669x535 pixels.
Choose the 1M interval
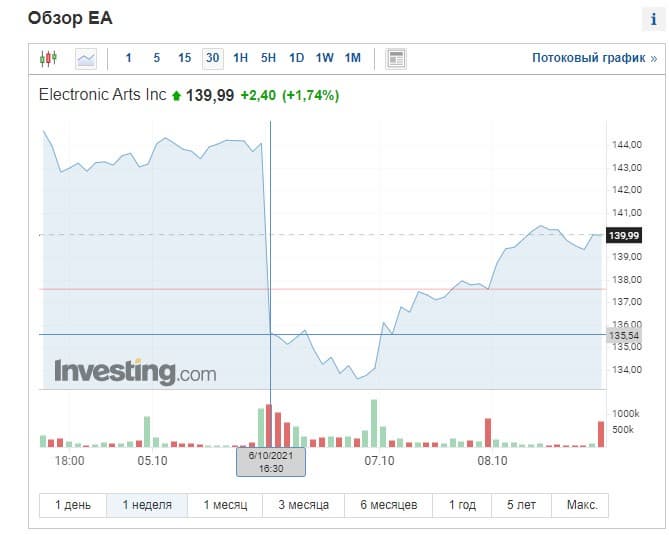pos(352,58)
